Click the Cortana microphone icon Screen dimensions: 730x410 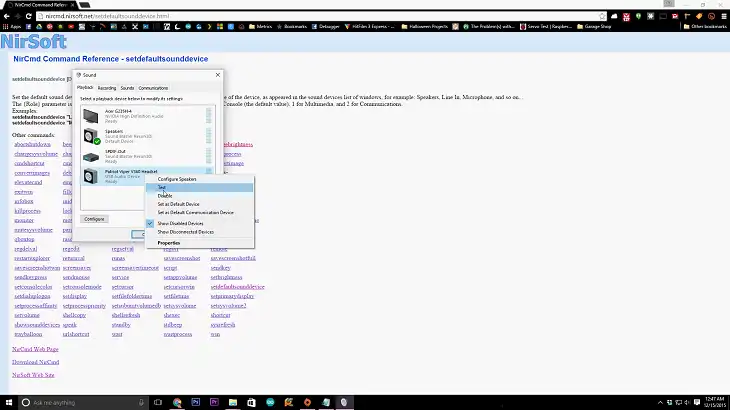click(x=141, y=402)
